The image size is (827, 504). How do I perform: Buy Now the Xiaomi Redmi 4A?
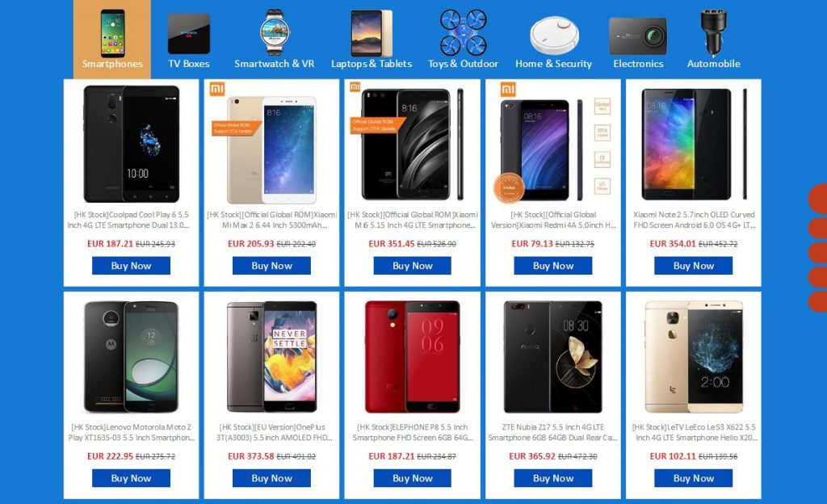pyautogui.click(x=552, y=266)
